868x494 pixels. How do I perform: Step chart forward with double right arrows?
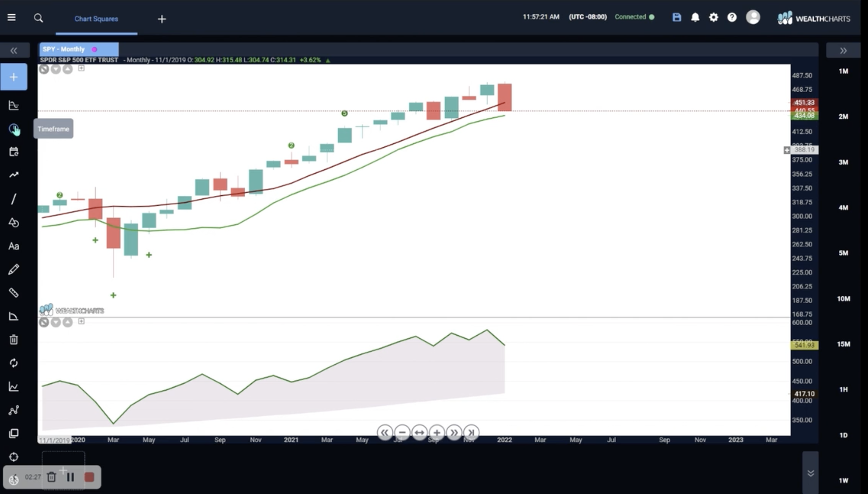[x=454, y=433]
